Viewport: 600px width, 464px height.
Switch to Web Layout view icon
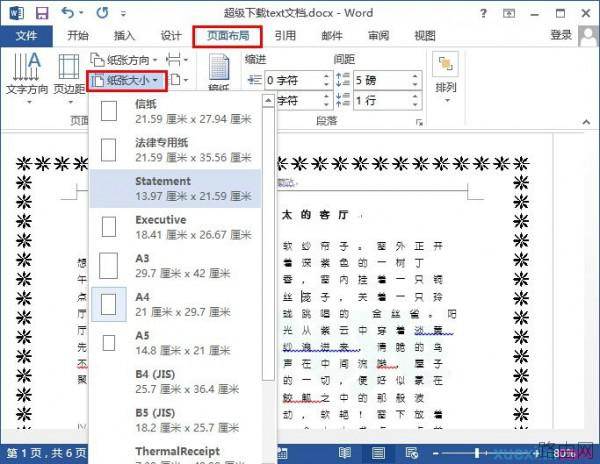point(411,453)
